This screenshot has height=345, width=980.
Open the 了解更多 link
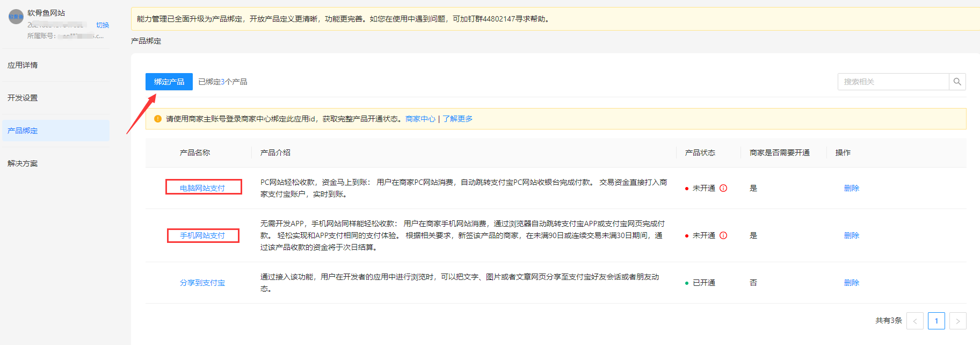pos(458,119)
